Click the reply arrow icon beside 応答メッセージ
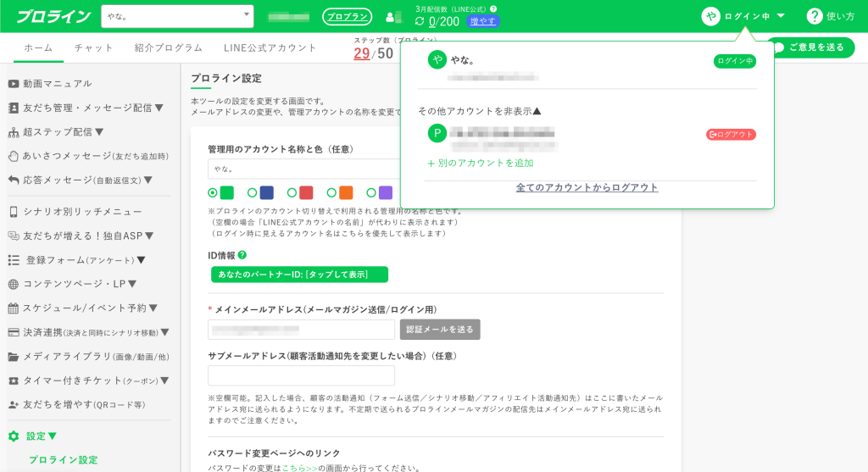This screenshot has width=868, height=472. click(14, 180)
